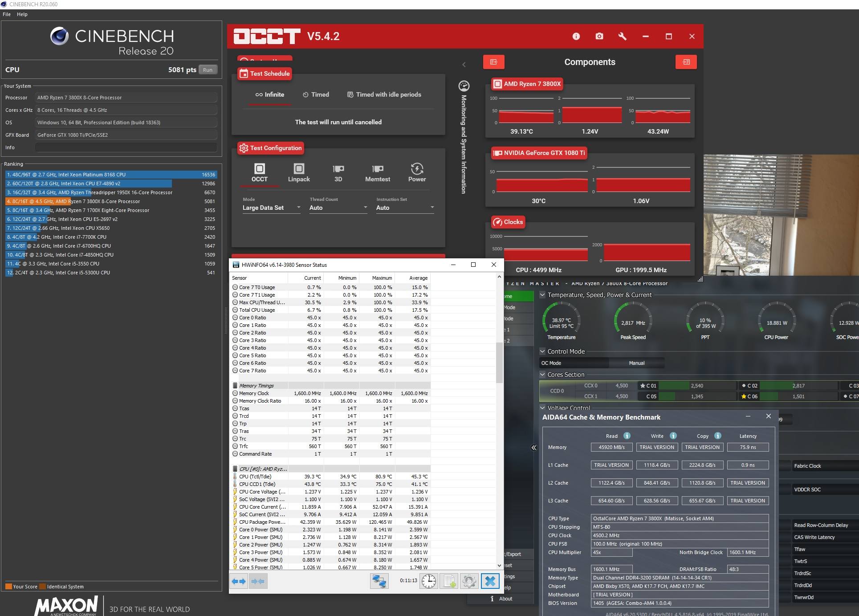Image resolution: width=859 pixels, height=616 pixels.
Task: Click the NVIDIA GeForce GTX 1080 Ti card icon
Action: [x=497, y=153]
